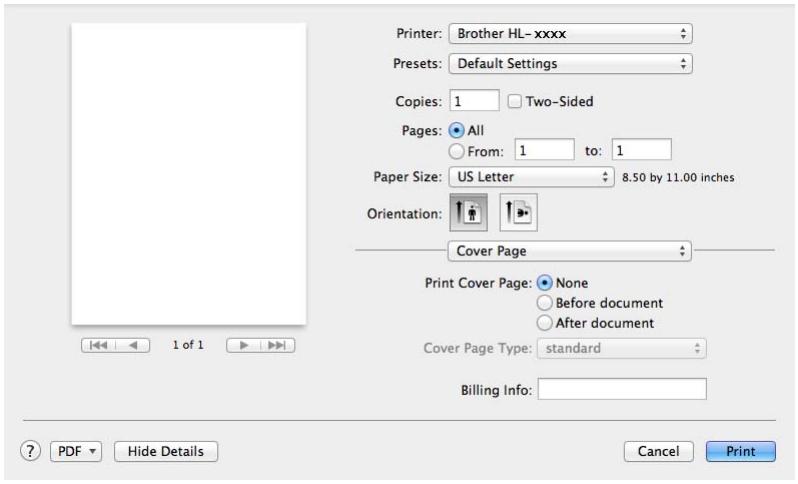The width and height of the screenshot is (798, 484).
Task: Click the to page number field
Action: tap(642, 150)
